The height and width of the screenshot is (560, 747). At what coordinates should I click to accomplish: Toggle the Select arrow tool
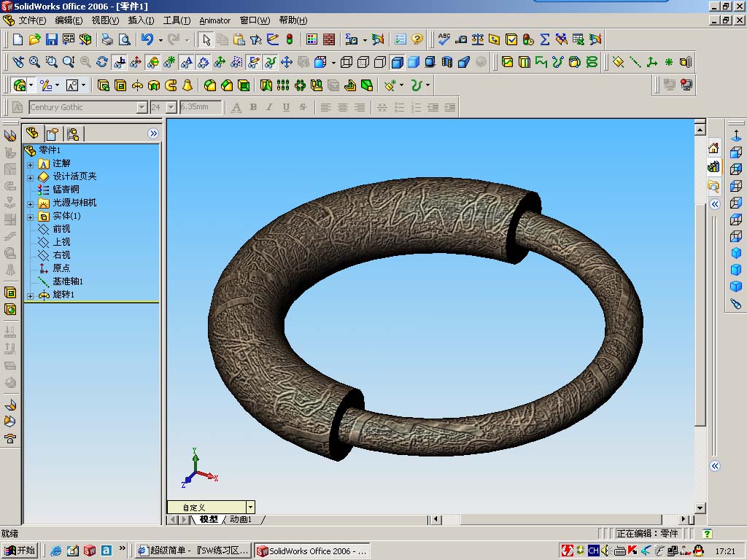click(x=206, y=39)
